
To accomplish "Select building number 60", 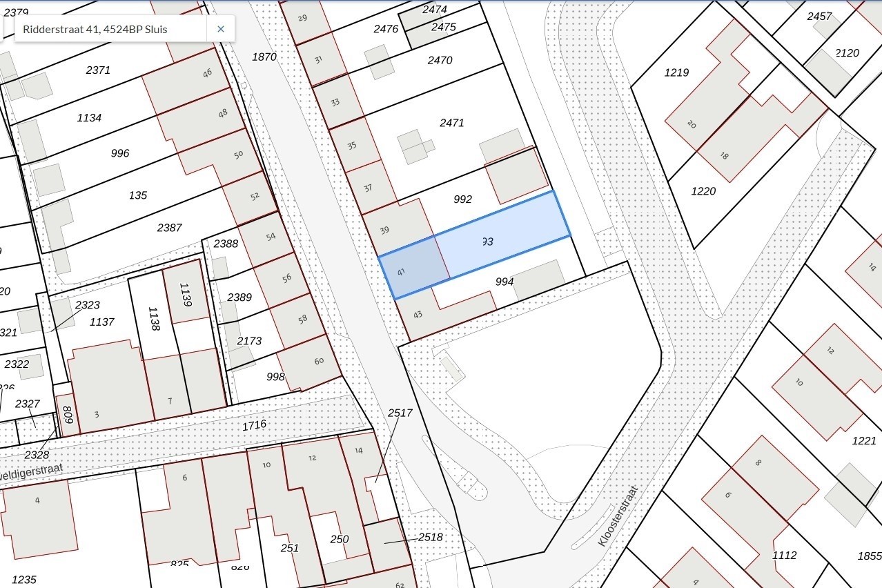I will click(319, 361).
